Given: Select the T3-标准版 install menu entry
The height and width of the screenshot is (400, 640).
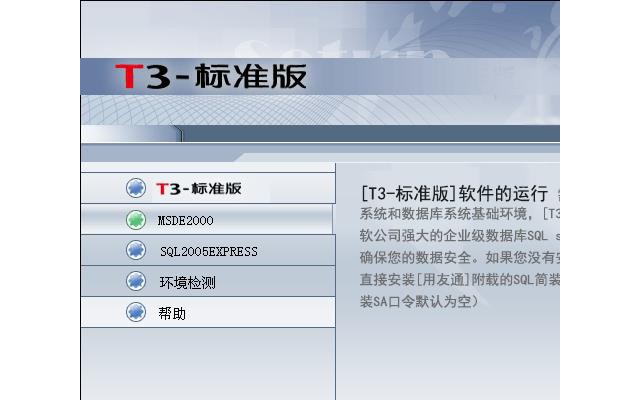Looking at the screenshot, I should [x=208, y=188].
